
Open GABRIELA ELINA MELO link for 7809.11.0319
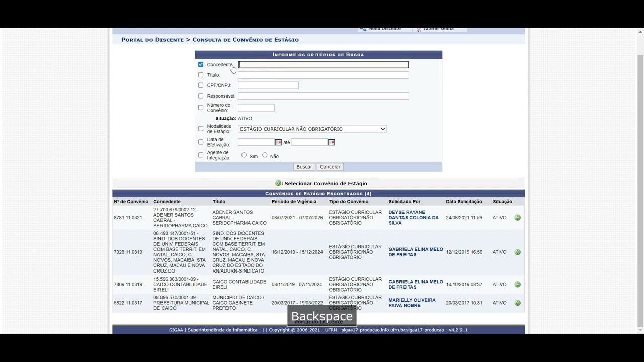click(x=416, y=285)
